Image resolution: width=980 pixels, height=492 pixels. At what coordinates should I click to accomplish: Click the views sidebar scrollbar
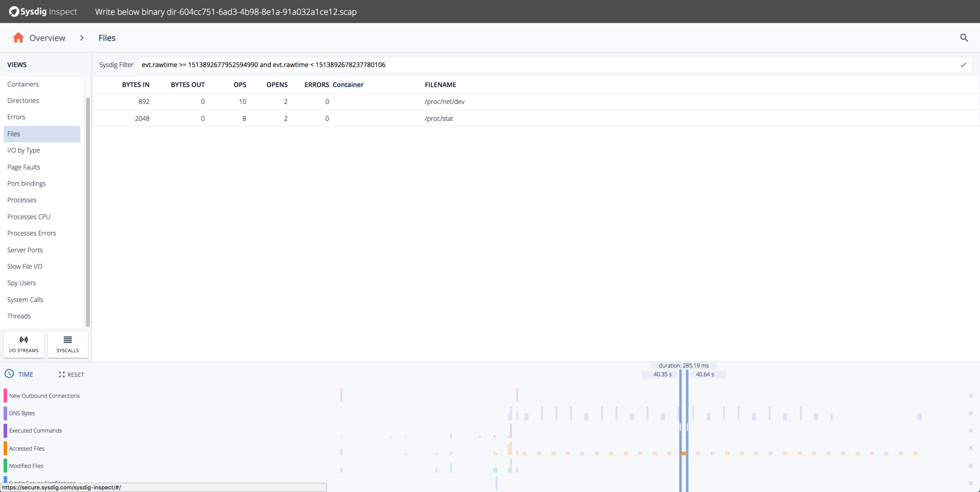coord(88,211)
